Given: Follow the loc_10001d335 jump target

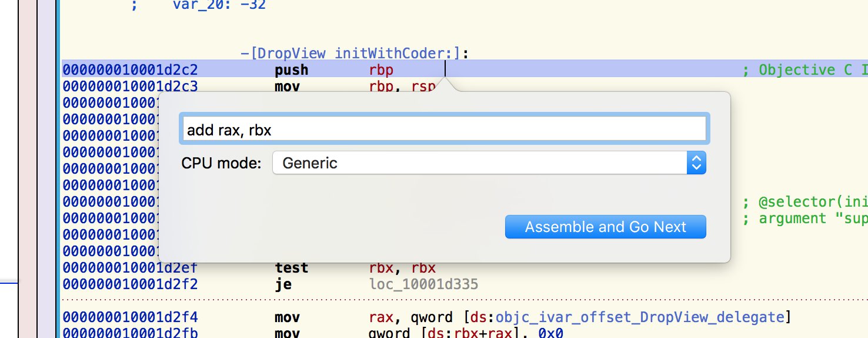Looking at the screenshot, I should 420,285.
